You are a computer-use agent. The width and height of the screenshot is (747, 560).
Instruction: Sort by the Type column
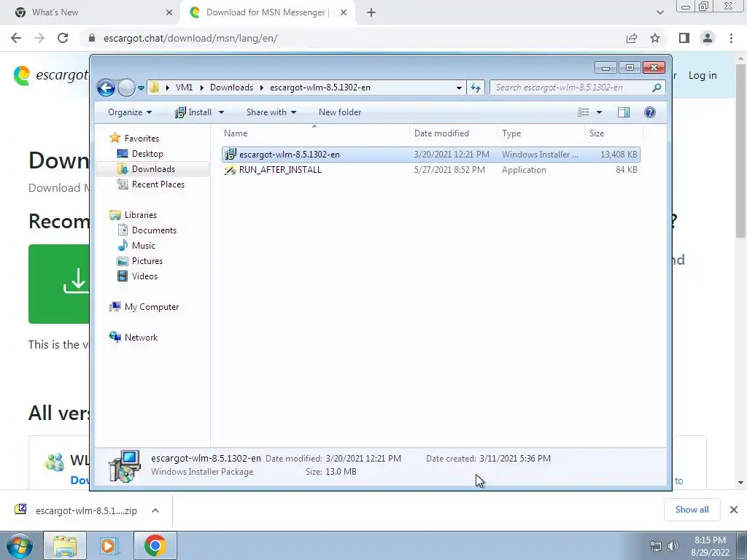coord(541,133)
